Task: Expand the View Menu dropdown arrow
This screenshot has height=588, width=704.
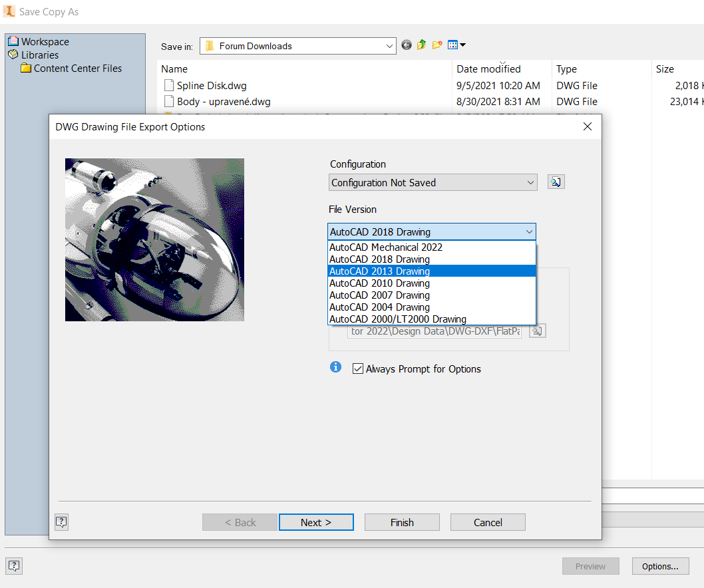Action: [x=462, y=45]
